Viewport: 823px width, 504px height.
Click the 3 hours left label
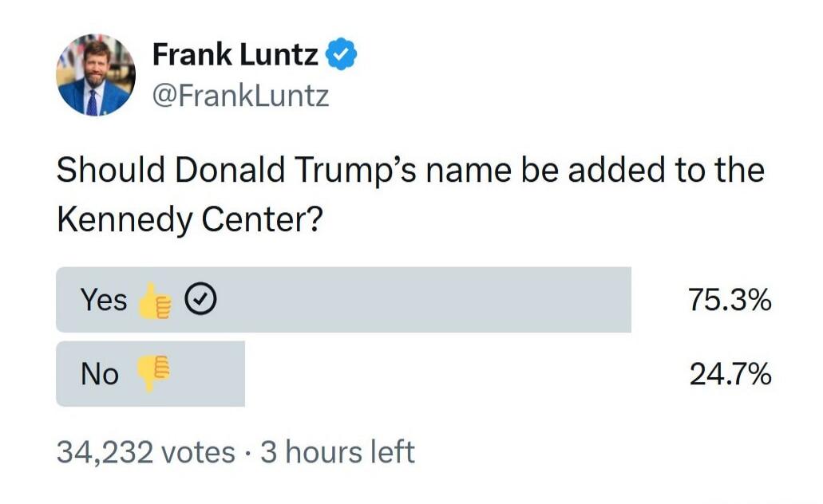pos(335,451)
